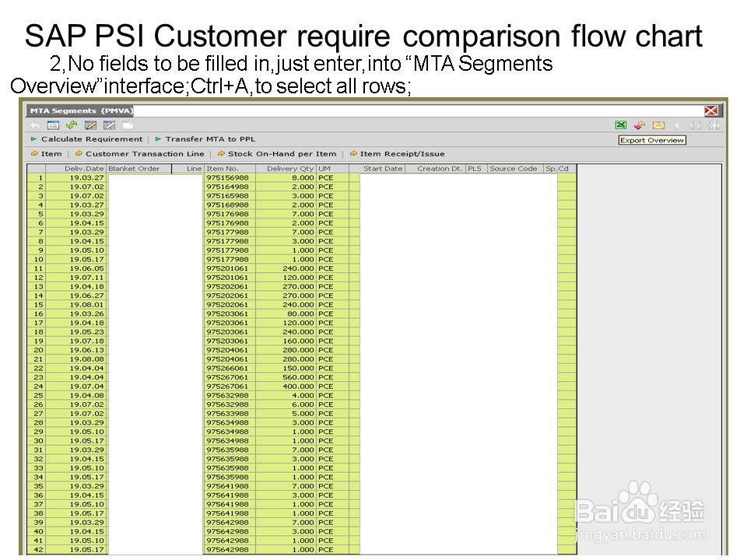Select row number 30 in the grid
Image resolution: width=747 pixels, height=560 pixels.
pyautogui.click(x=37, y=441)
